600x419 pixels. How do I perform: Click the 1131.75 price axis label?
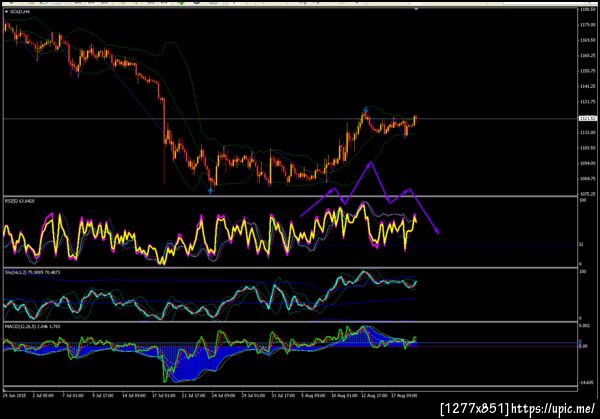click(588, 102)
